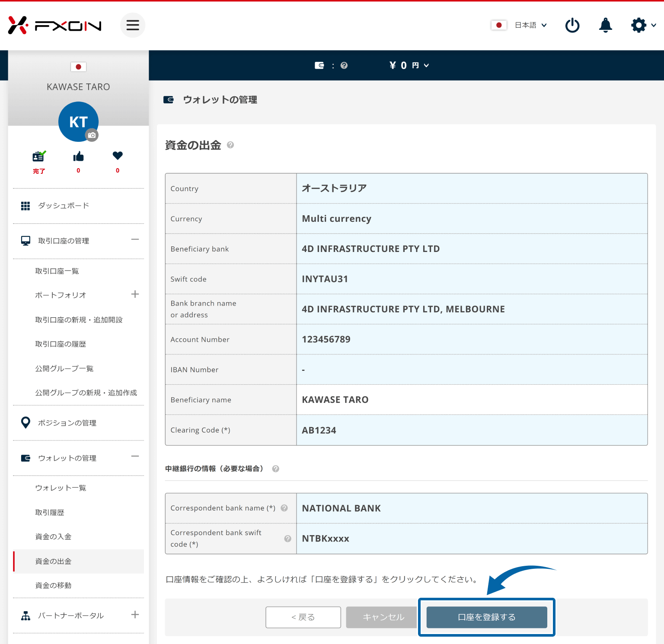Click the KAWASE TARO name in the sidebar
Viewport: 664px width, 644px height.
(78, 87)
